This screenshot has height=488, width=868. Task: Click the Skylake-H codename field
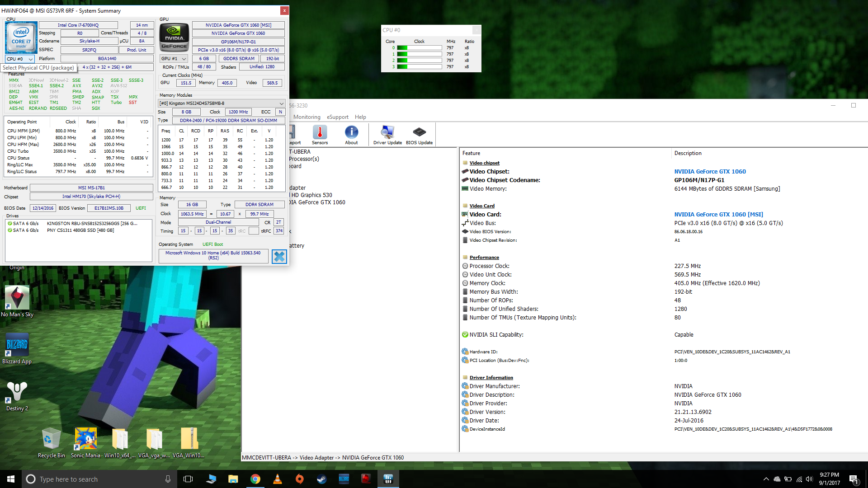tap(90, 41)
